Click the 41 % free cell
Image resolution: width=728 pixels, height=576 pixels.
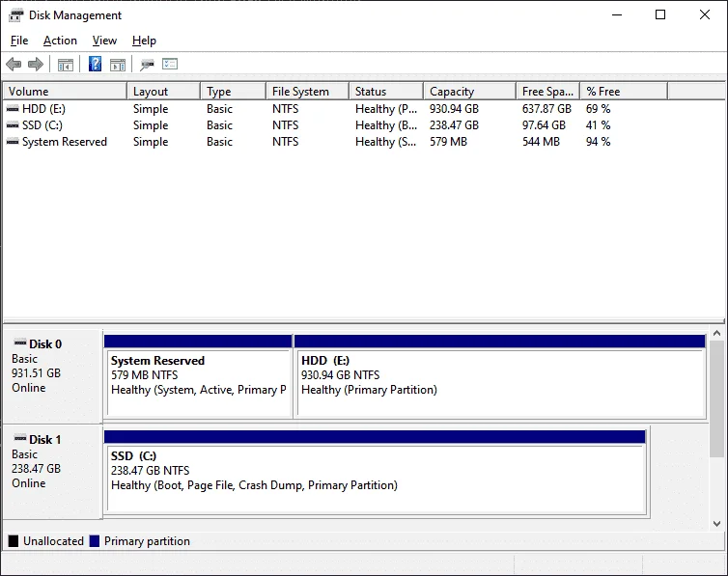(x=598, y=125)
